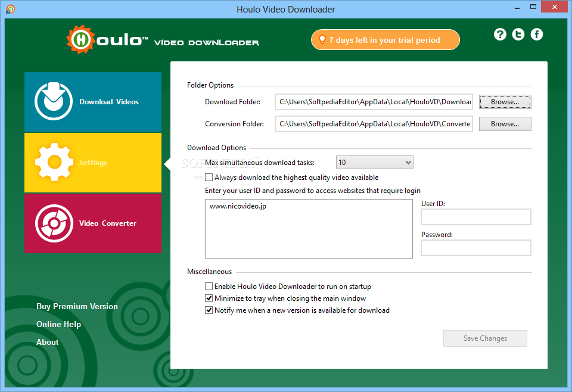
Task: Select the Settings tab label
Action: (93, 163)
